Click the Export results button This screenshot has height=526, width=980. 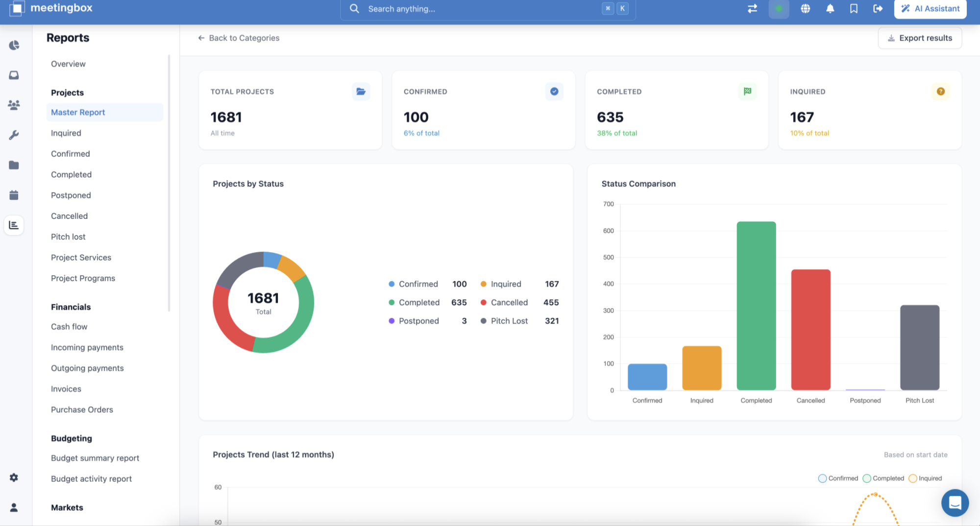[920, 38]
